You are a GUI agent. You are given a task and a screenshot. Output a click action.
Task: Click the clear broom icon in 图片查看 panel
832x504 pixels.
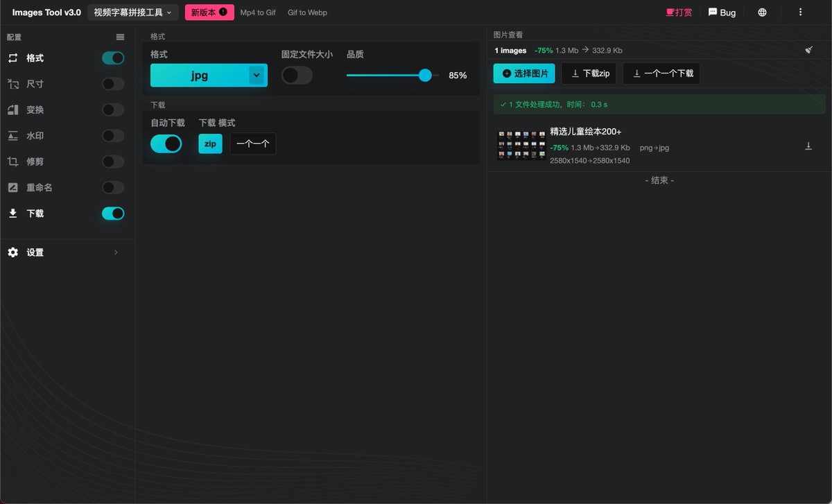tap(808, 50)
